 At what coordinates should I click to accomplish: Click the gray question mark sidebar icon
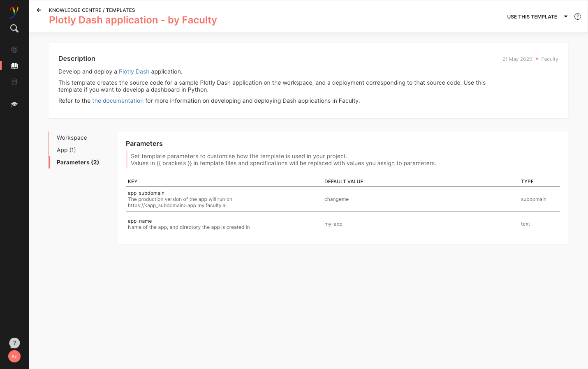point(14,343)
